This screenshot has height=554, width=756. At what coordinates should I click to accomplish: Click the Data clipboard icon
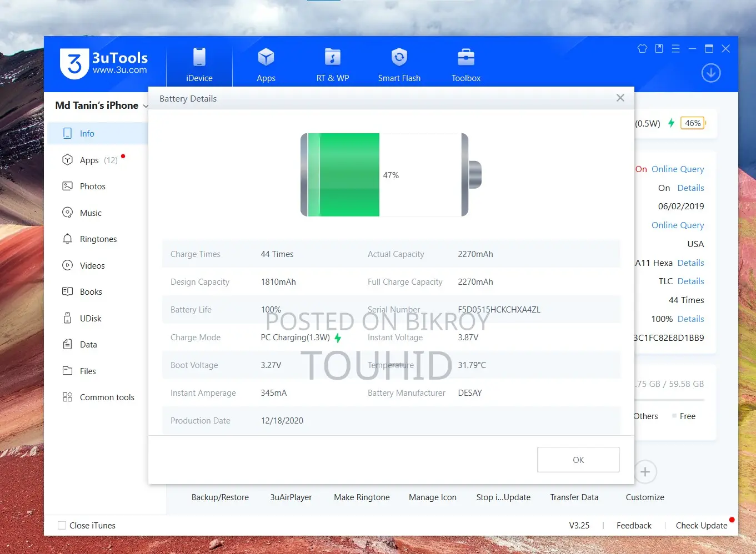[x=68, y=344]
